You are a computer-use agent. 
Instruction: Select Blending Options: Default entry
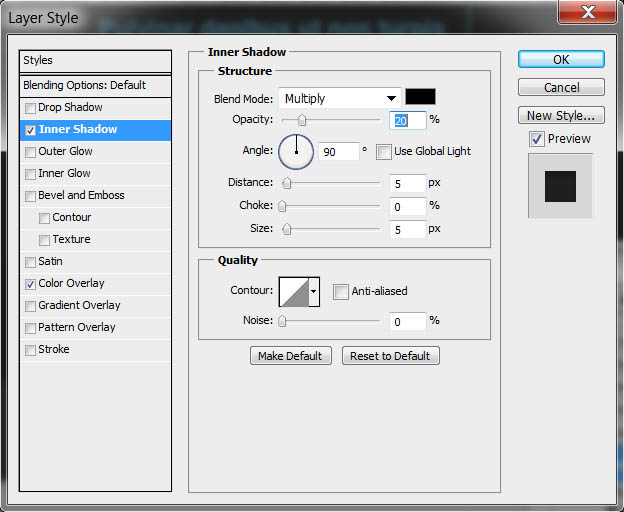point(96,86)
